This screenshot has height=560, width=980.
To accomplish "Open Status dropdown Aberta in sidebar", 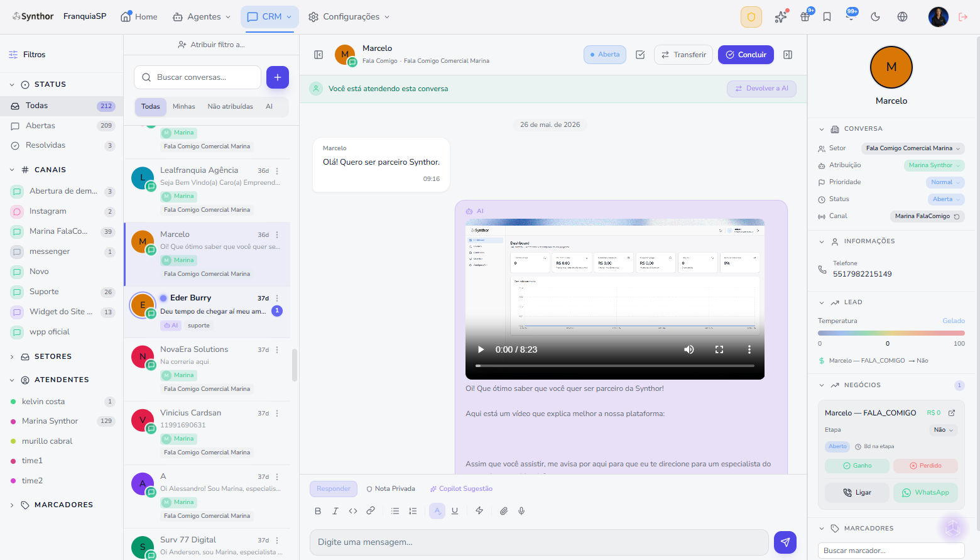I will pyautogui.click(x=945, y=199).
